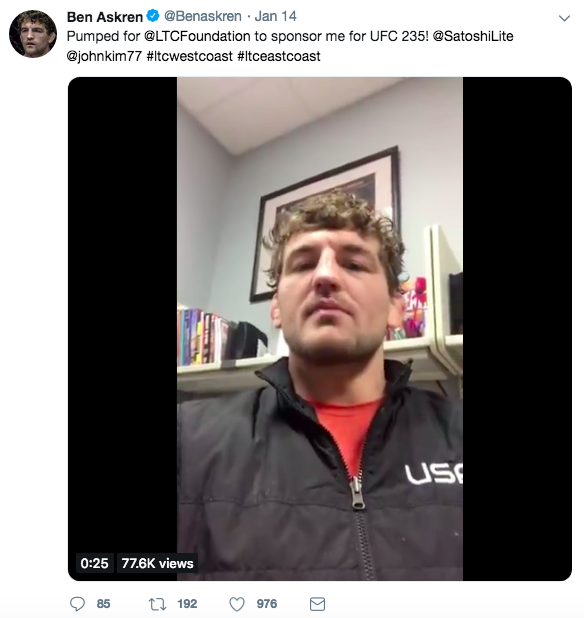Like the tweet with heart icon
This screenshot has width=584, height=618.
tap(237, 604)
